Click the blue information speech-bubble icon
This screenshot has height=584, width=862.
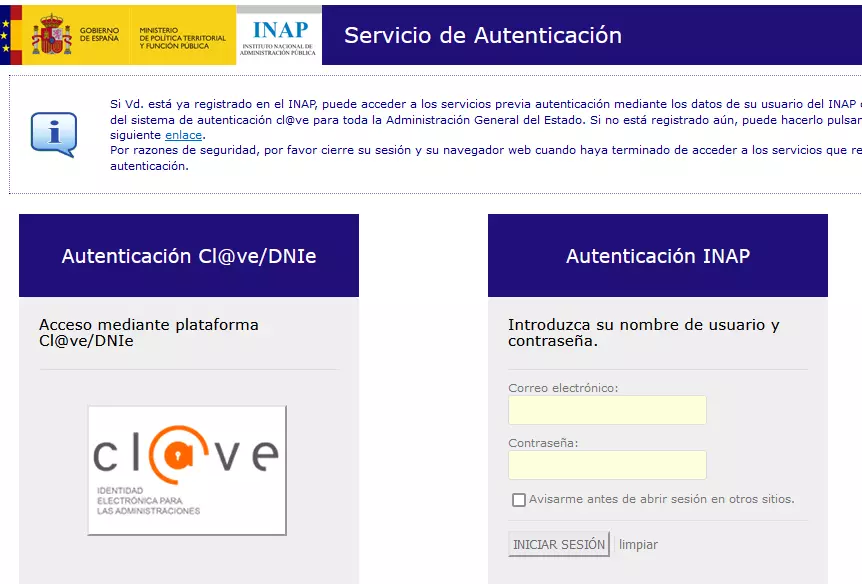54,135
